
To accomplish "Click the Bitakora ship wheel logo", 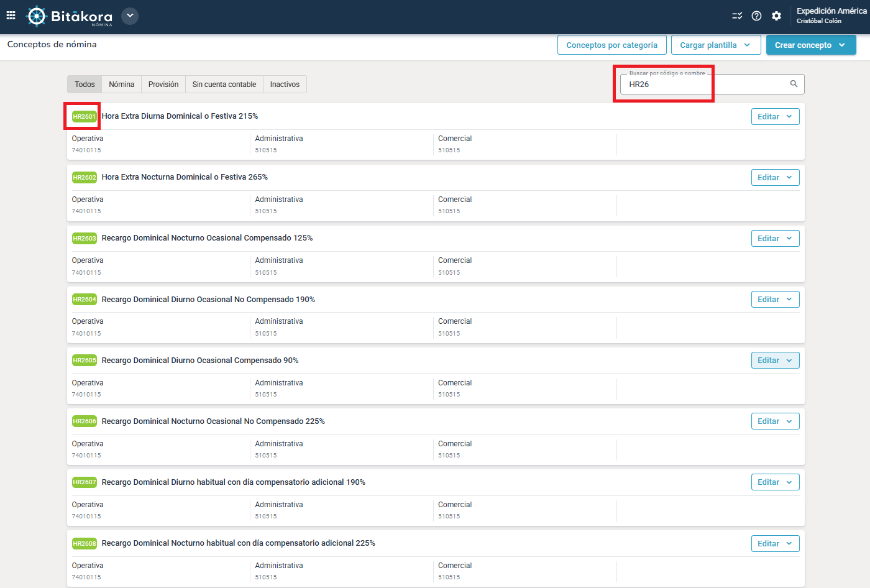I will click(x=37, y=16).
